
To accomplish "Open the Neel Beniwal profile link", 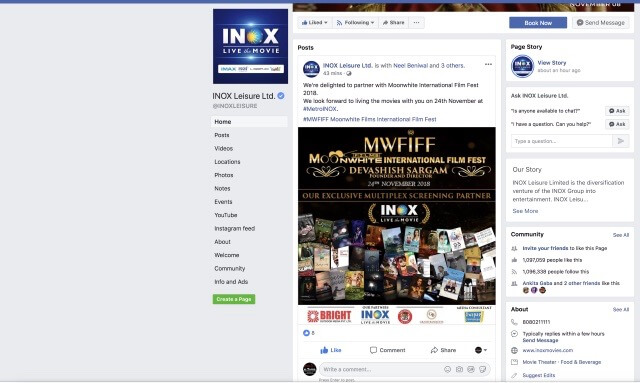I will (x=411, y=65).
